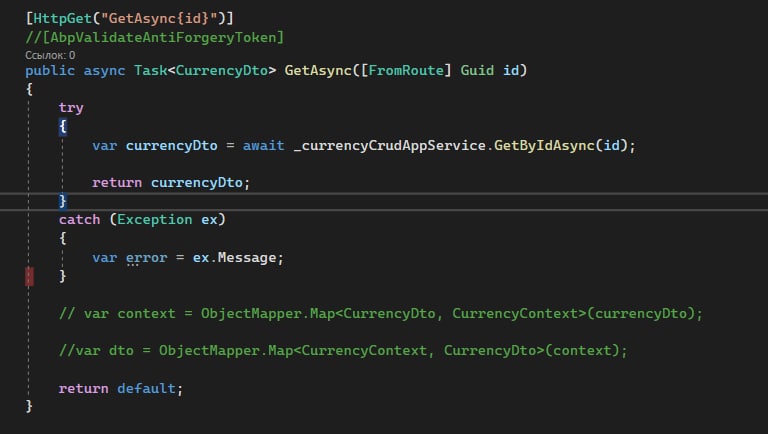Click the Exception type name
768x434 pixels.
coord(155,219)
